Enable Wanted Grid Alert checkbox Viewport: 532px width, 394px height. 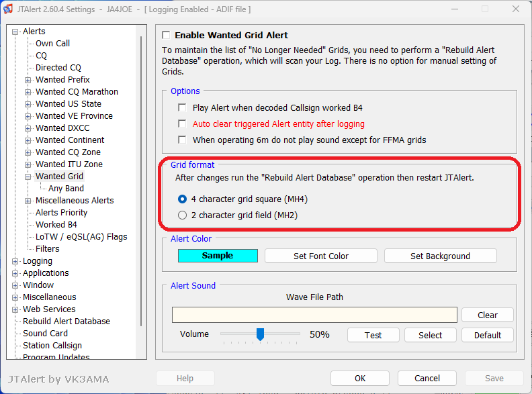166,35
